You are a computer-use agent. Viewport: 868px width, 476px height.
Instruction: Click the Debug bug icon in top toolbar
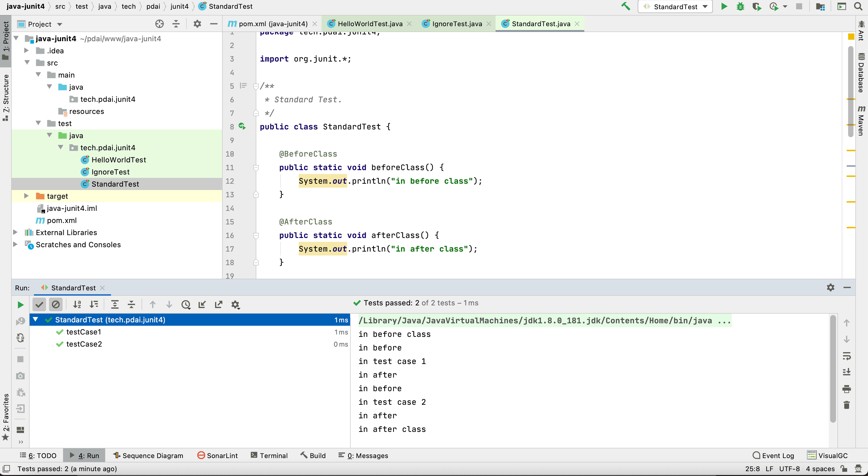[740, 6]
